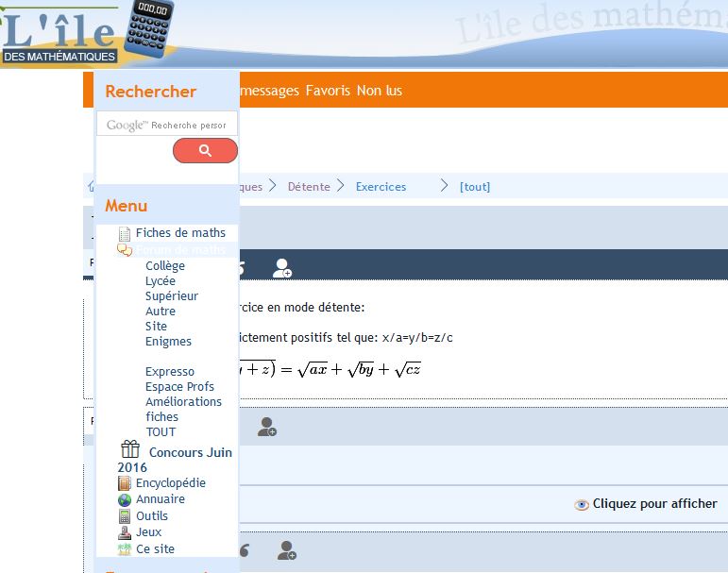Image resolution: width=728 pixels, height=573 pixels.
Task: Click the gift icon for Concours Juin
Action: (x=130, y=450)
